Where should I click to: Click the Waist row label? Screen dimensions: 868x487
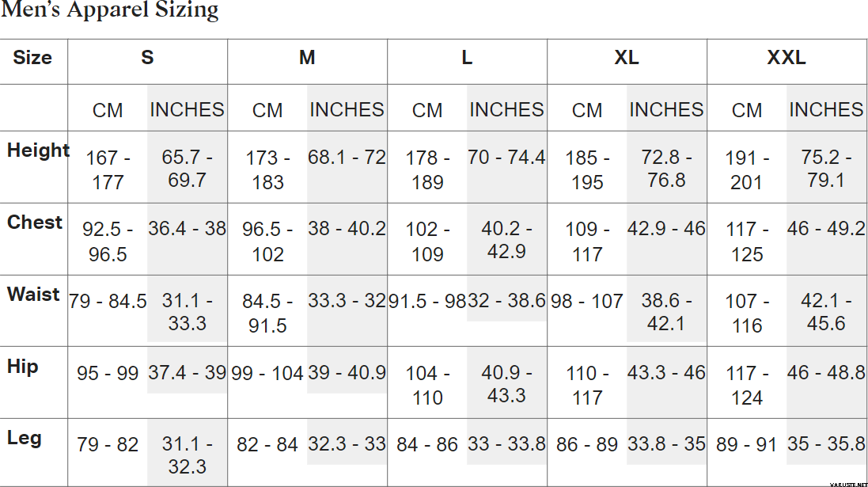[33, 295]
